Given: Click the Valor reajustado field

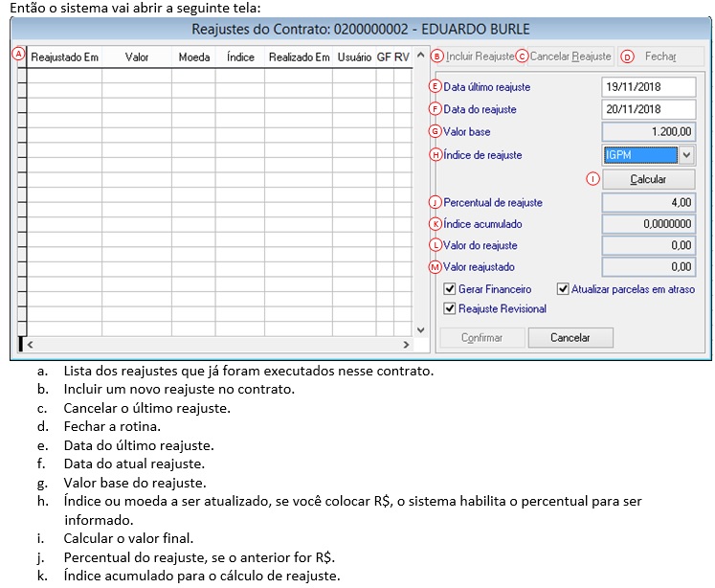Looking at the screenshot, I should (x=649, y=267).
